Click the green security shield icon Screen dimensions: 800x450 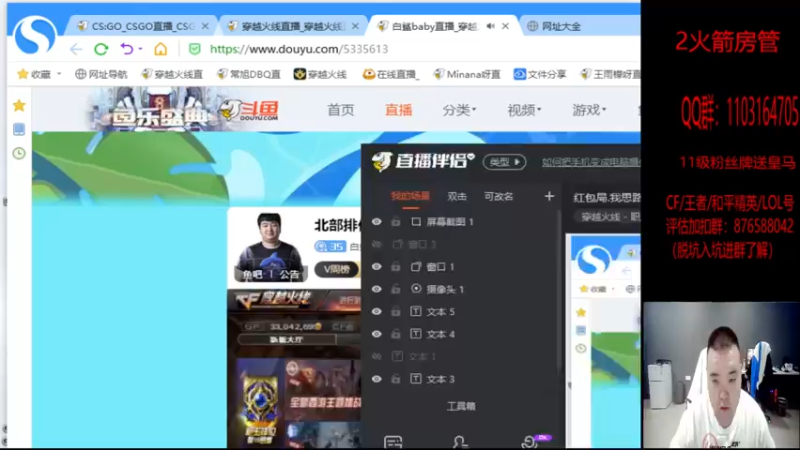pyautogui.click(x=194, y=49)
